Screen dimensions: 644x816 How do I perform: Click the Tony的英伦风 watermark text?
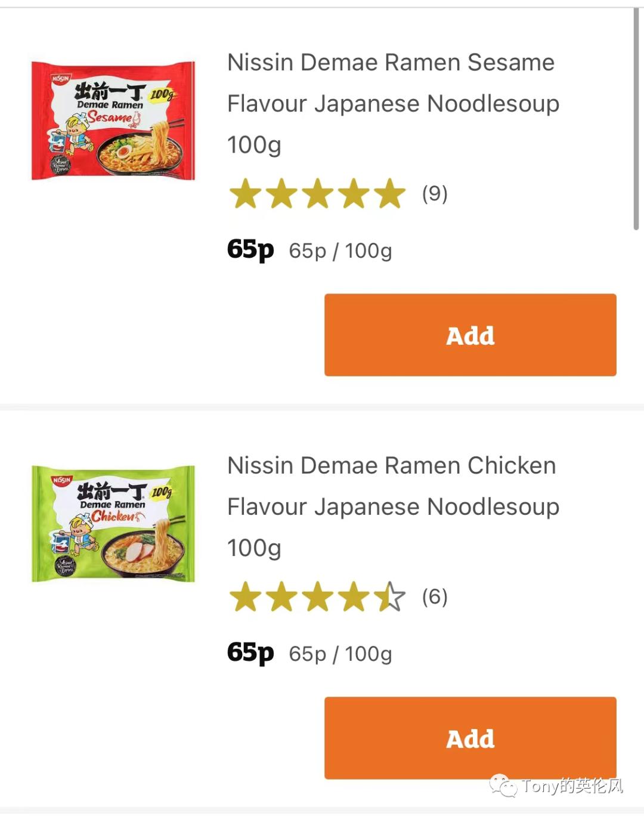tap(572, 786)
